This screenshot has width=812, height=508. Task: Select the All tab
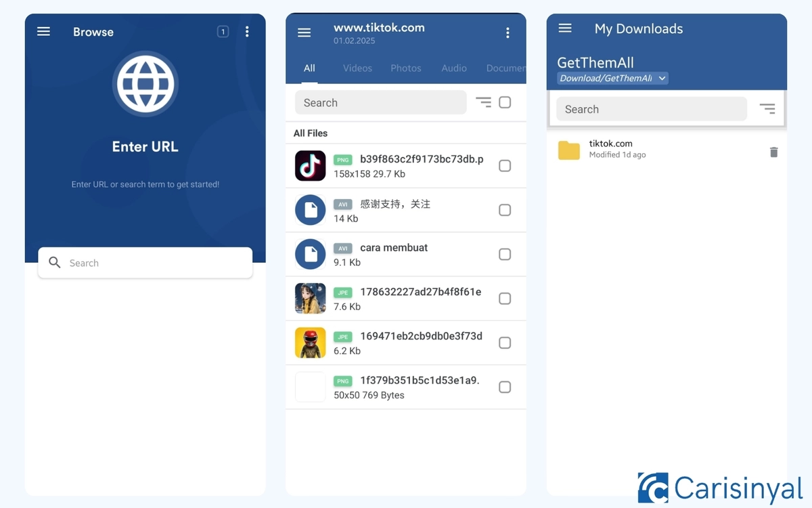coord(309,68)
